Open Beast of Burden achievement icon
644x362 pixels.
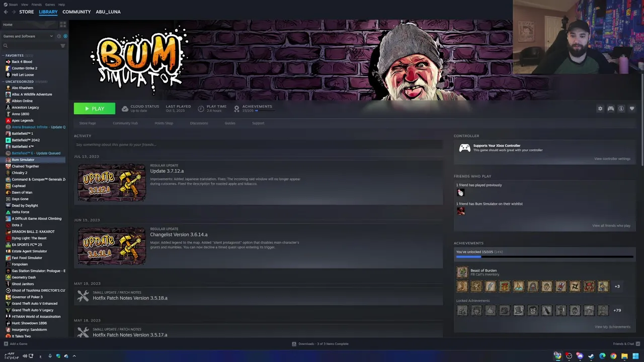462,272
